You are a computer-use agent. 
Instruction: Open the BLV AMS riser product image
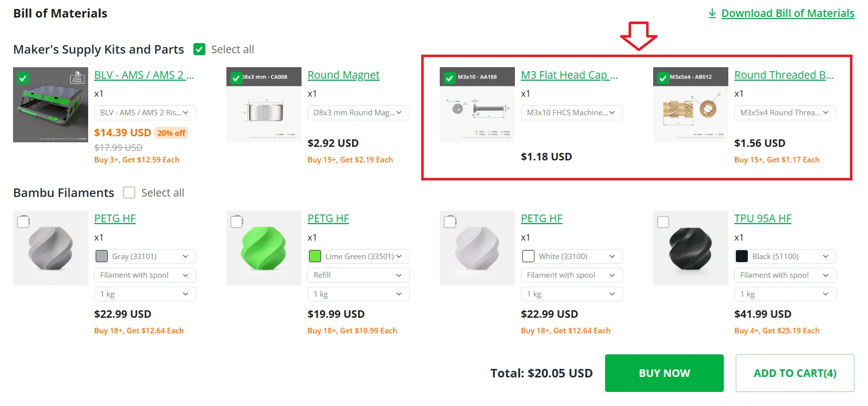click(51, 105)
